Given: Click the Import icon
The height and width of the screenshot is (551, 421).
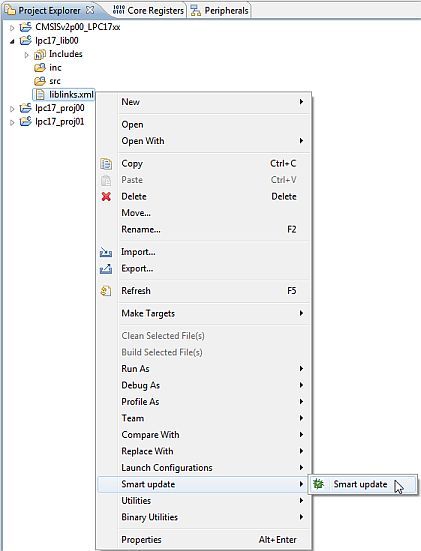Looking at the screenshot, I should point(106,252).
